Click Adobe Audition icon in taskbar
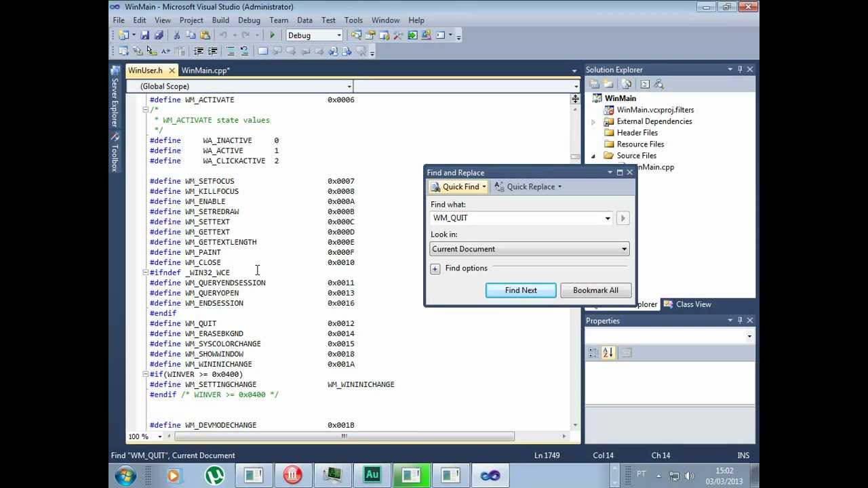 [x=372, y=475]
